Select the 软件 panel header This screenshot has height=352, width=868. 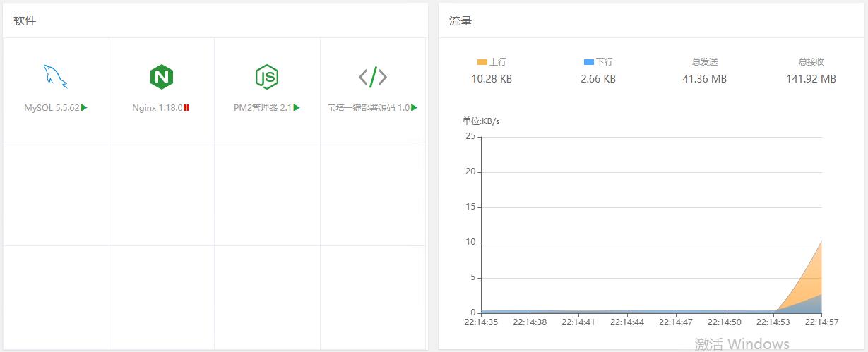[x=25, y=20]
